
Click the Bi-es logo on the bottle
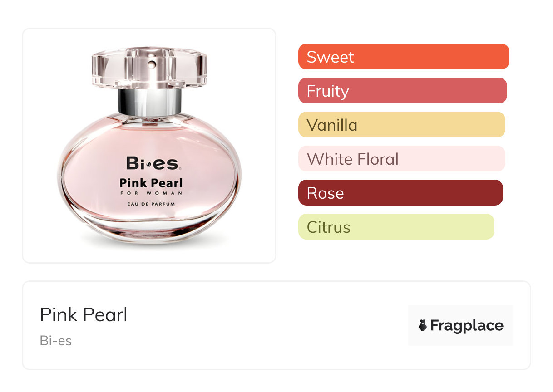coord(153,163)
